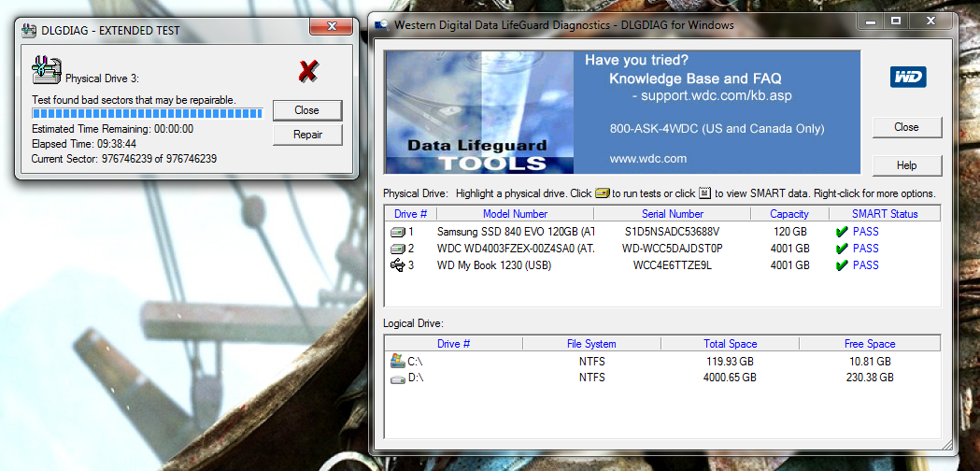
Task: Click the logical Drive # column header
Action: point(454,344)
